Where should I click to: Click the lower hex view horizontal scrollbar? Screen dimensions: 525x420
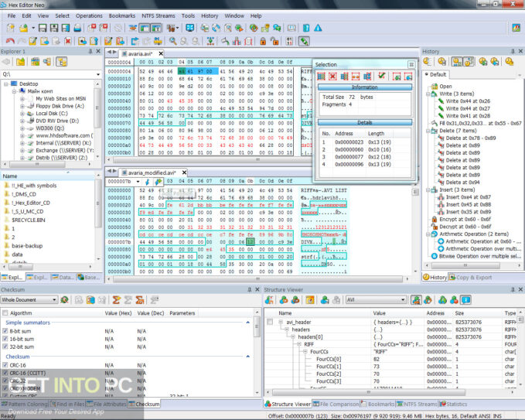pyautogui.click(x=257, y=278)
